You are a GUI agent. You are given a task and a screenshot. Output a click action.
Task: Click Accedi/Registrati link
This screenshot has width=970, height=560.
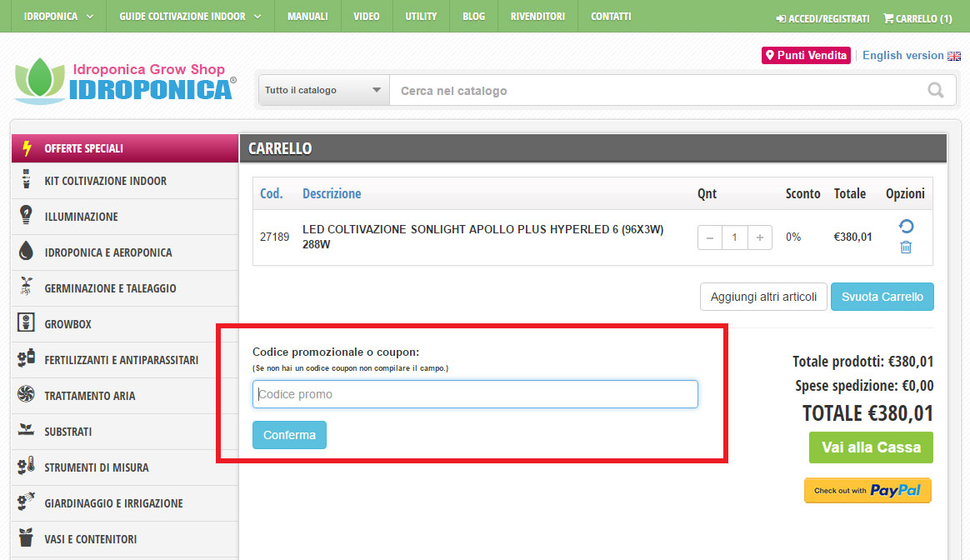822,18
